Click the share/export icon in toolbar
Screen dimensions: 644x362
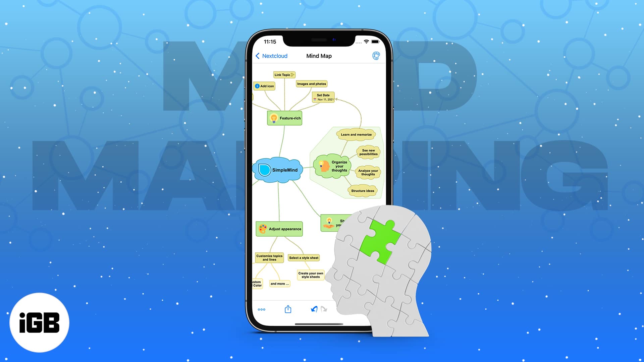(x=288, y=309)
